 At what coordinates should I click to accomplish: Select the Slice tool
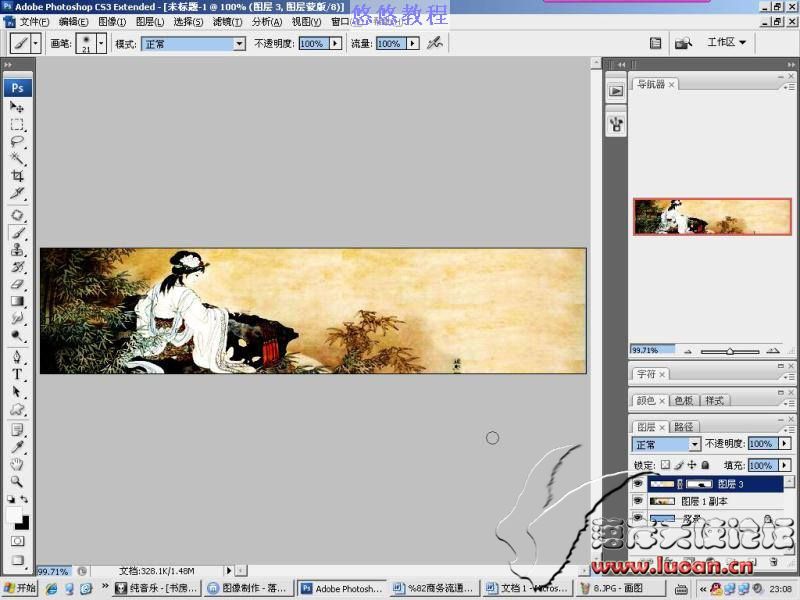tap(17, 193)
